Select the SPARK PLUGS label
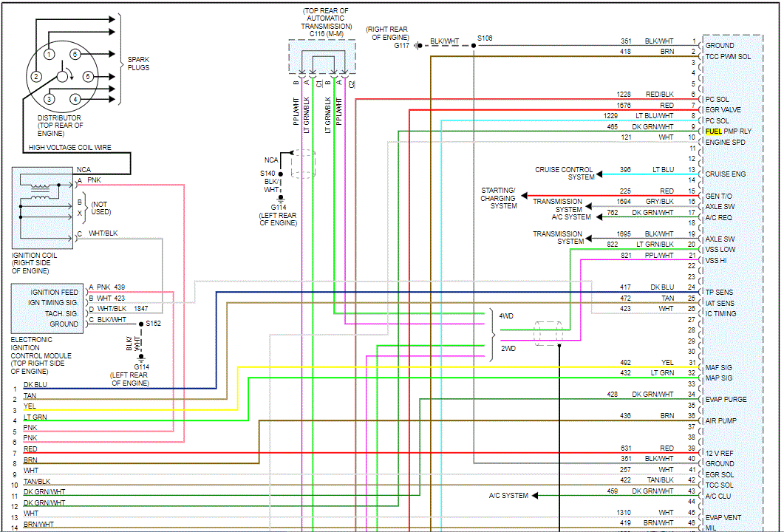Image resolution: width=784 pixels, height=532 pixels. pos(138,64)
